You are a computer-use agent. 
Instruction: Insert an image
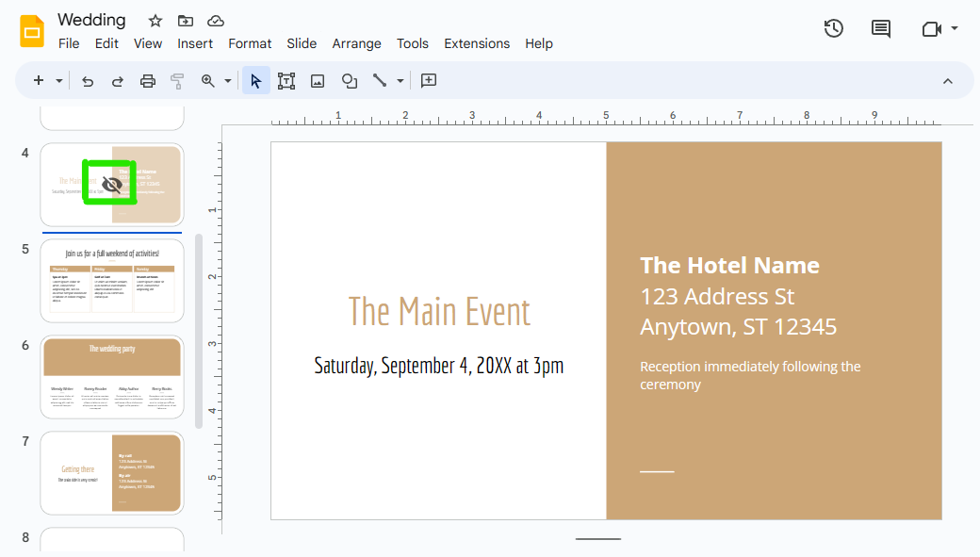tap(318, 81)
